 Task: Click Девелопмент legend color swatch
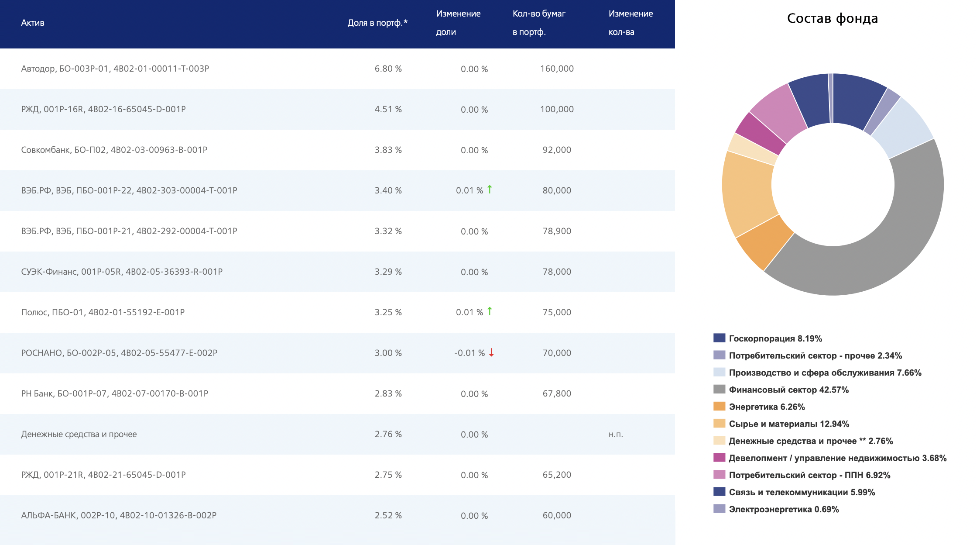[719, 457]
